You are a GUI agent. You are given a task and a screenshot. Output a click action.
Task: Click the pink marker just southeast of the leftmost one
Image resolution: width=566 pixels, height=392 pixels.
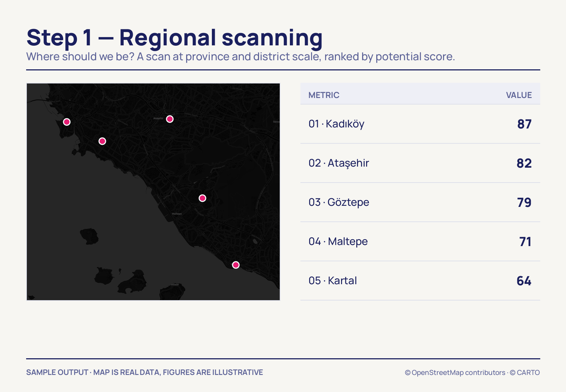(x=102, y=141)
